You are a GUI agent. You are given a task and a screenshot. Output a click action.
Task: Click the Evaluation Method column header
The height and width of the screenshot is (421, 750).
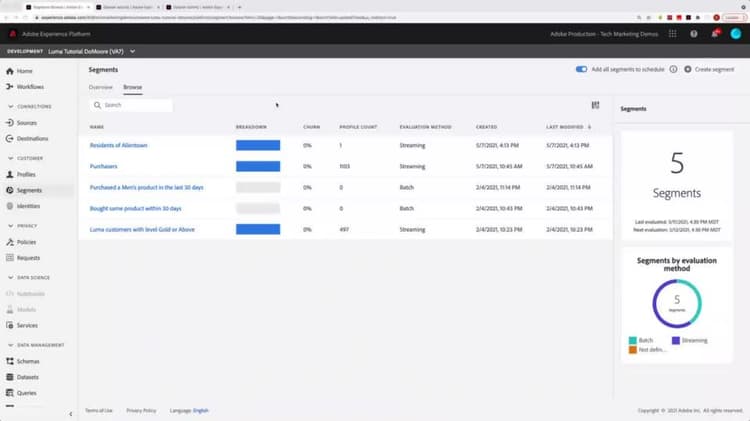pyautogui.click(x=425, y=127)
